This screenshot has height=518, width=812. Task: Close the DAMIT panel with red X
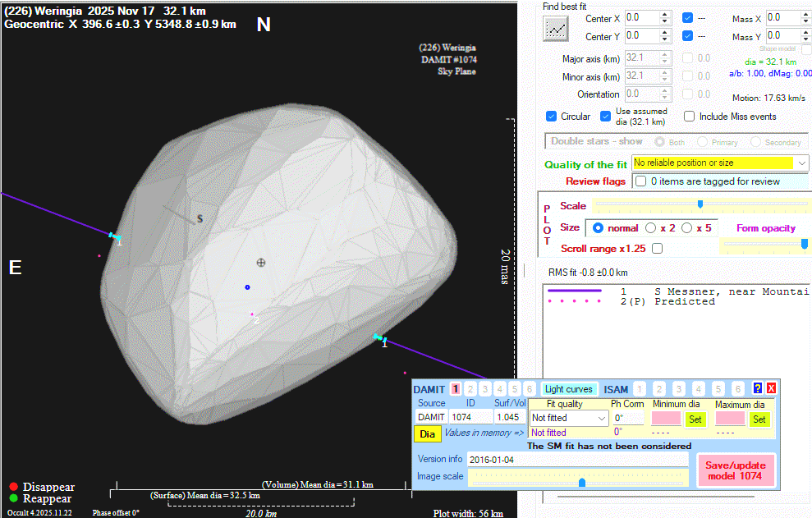click(771, 388)
